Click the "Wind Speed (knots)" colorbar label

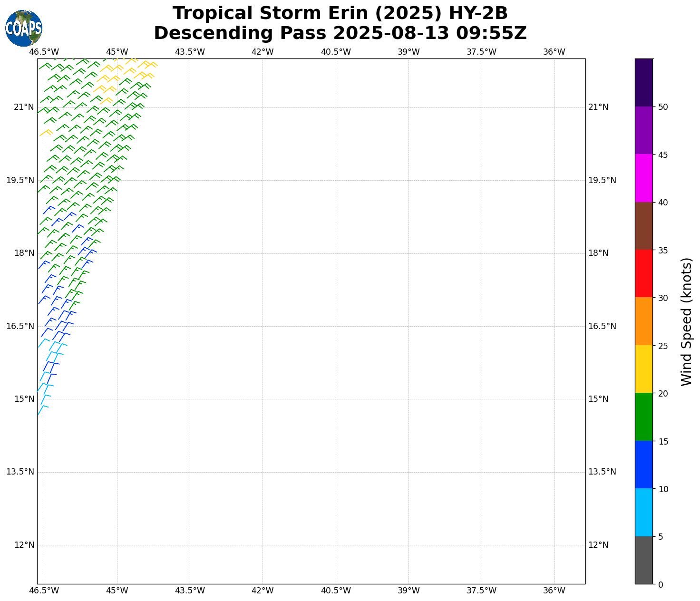(686, 321)
